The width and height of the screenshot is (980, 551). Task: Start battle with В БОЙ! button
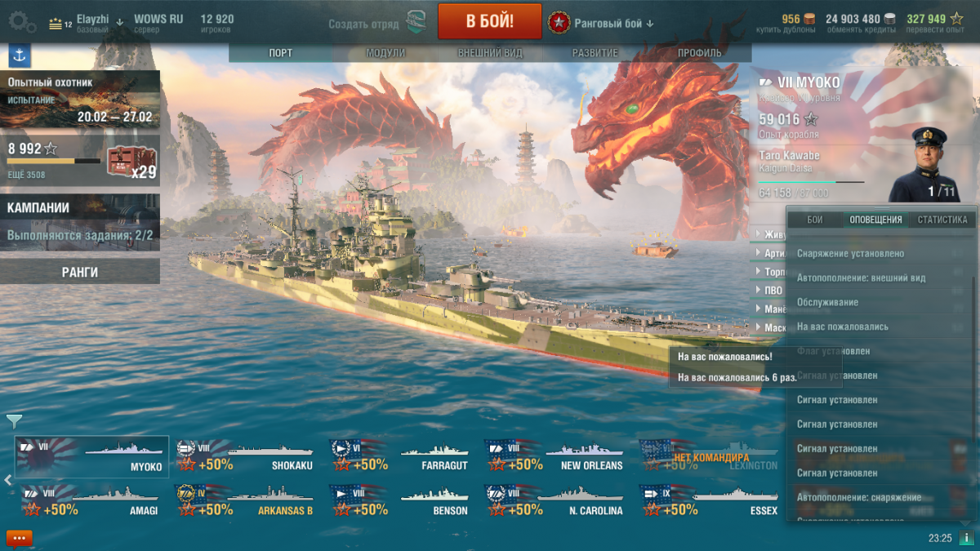[x=490, y=21]
